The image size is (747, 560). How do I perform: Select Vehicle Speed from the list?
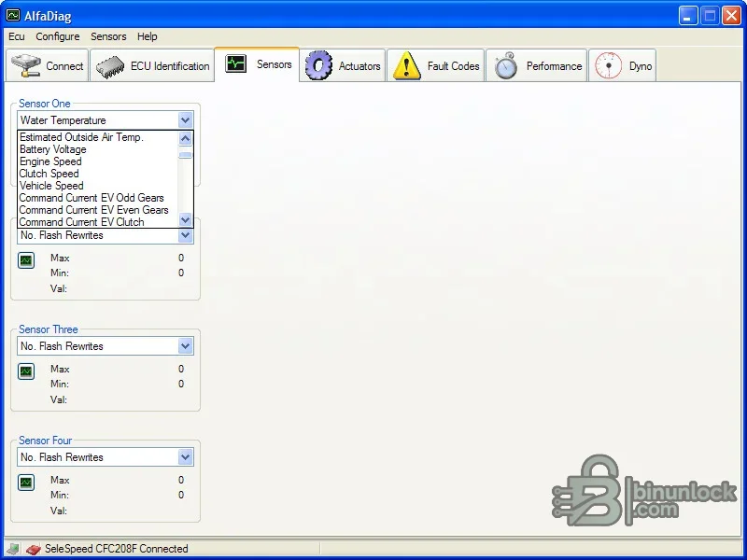click(x=98, y=186)
